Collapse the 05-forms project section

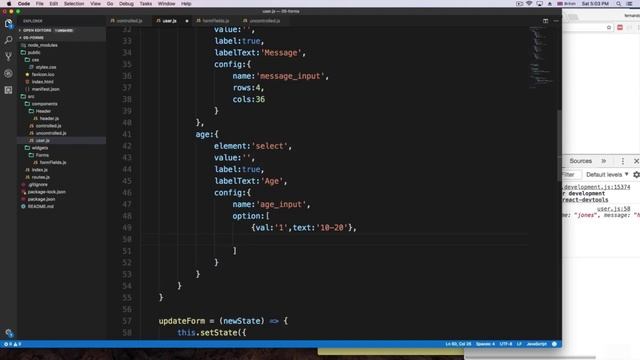(33, 38)
